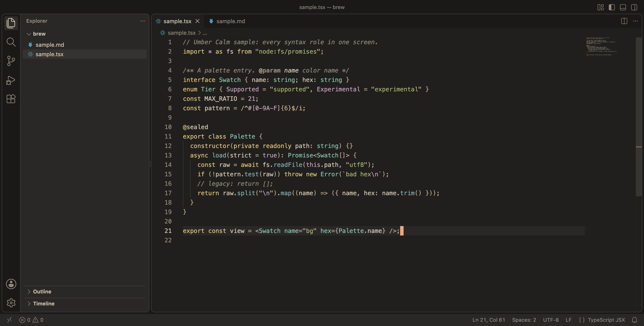
Task: Click the Customize Layout icon
Action: point(600,7)
